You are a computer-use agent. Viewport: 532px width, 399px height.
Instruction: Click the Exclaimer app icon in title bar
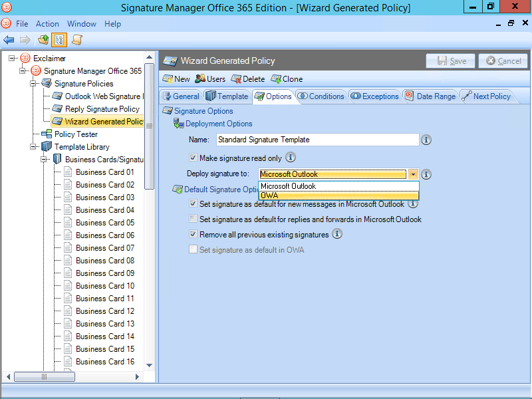click(7, 7)
